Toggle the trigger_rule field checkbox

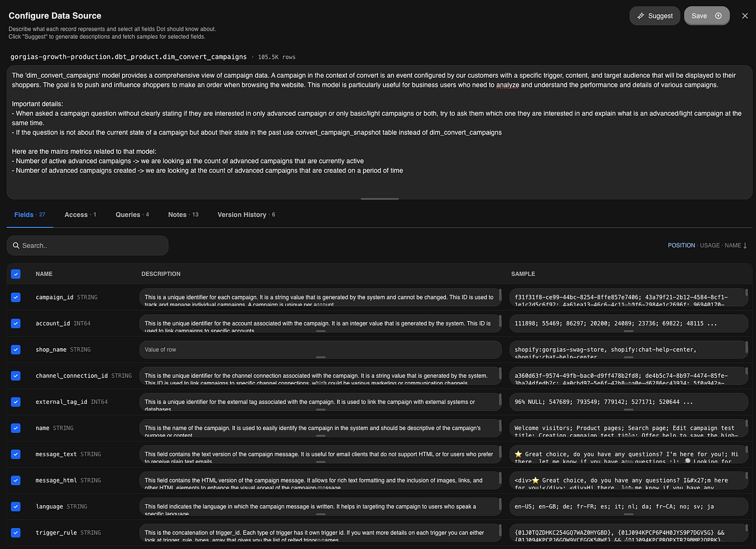click(16, 533)
